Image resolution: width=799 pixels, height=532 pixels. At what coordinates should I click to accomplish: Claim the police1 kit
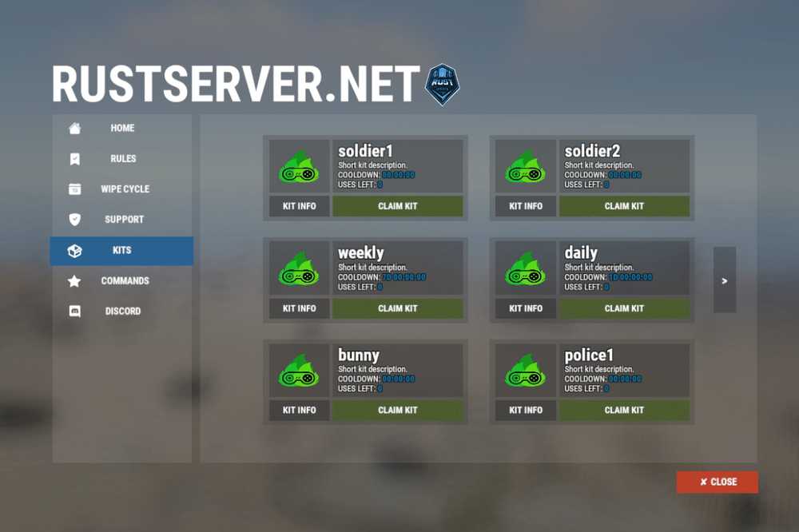pos(623,411)
